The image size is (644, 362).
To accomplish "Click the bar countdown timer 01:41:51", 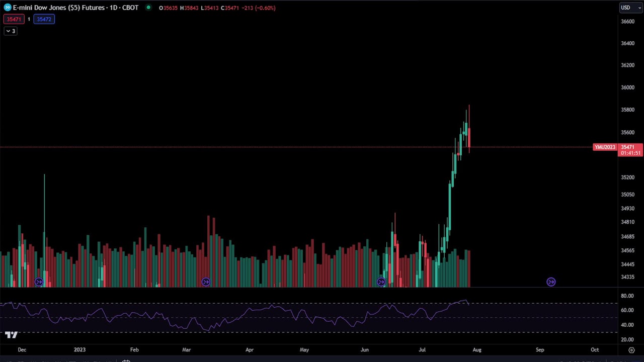I will (630, 153).
